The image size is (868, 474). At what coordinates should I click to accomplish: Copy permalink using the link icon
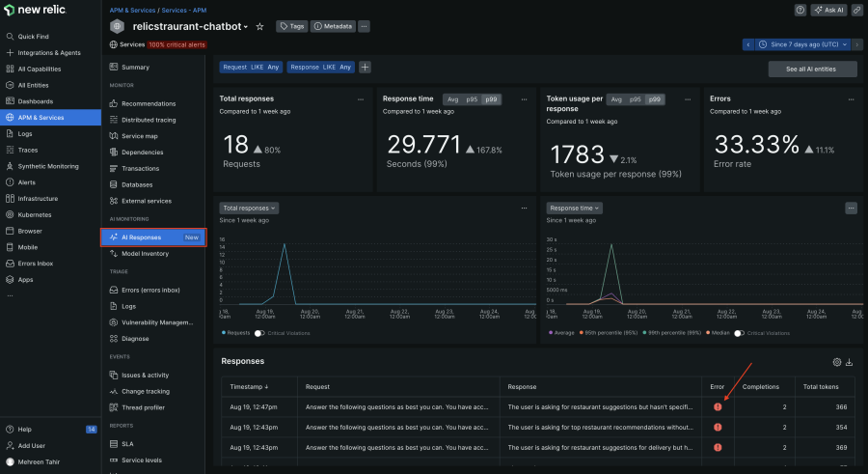point(855,10)
